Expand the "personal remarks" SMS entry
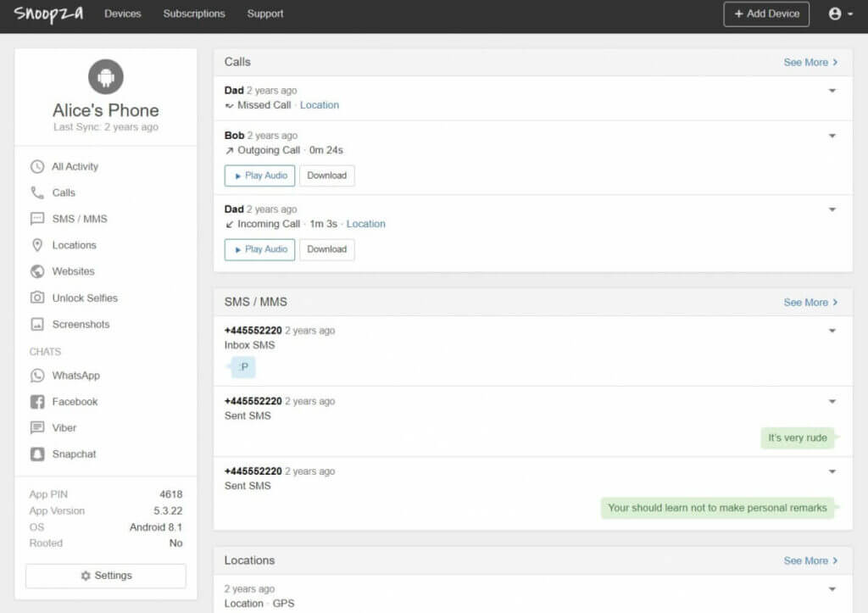 point(832,471)
